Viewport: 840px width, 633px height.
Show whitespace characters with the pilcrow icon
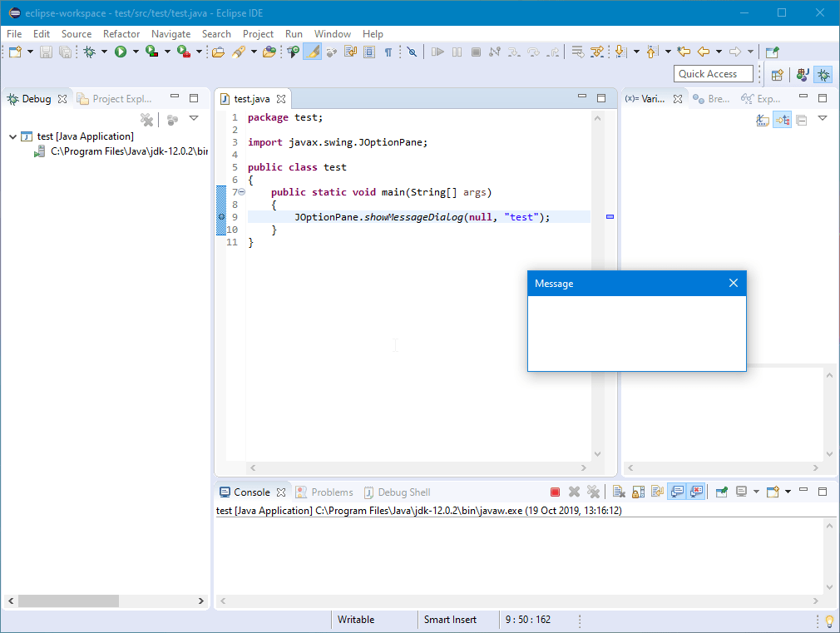[388, 52]
